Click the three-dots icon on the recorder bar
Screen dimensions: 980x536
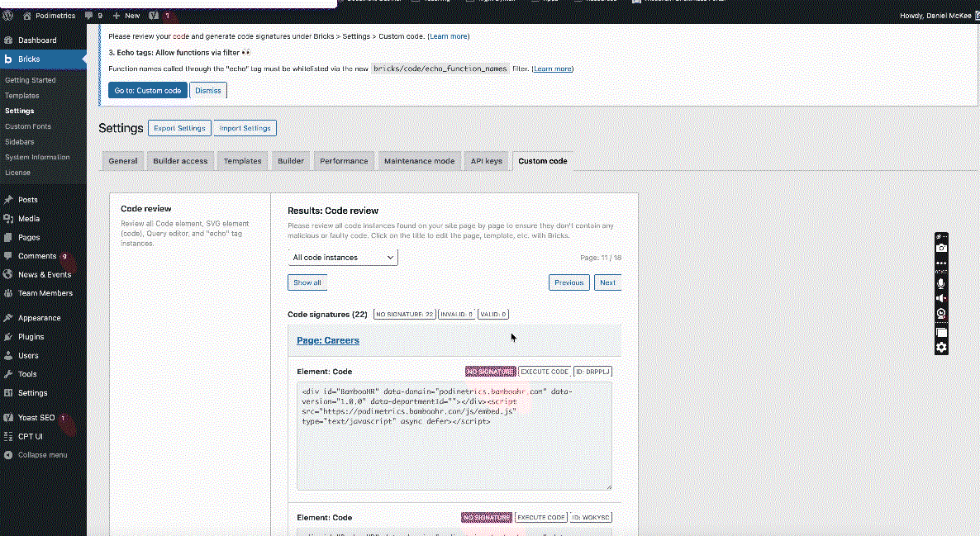[x=941, y=263]
